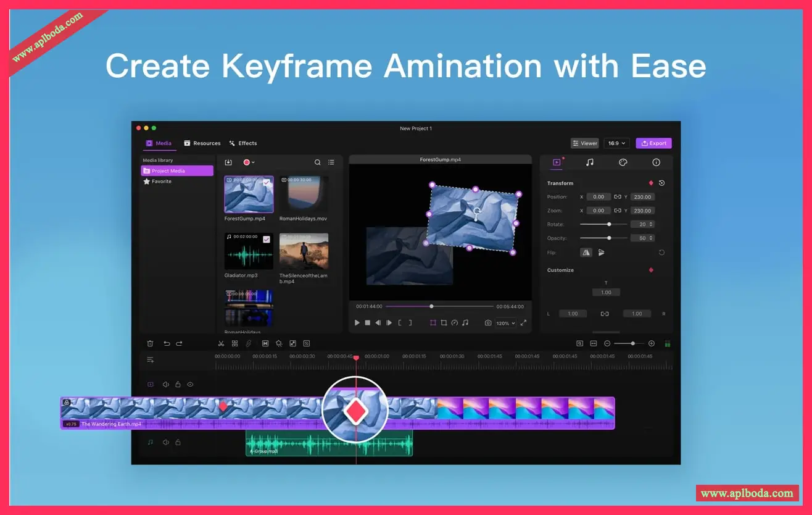Click the delete trash icon above timeline
This screenshot has width=812, height=515.
click(x=150, y=343)
